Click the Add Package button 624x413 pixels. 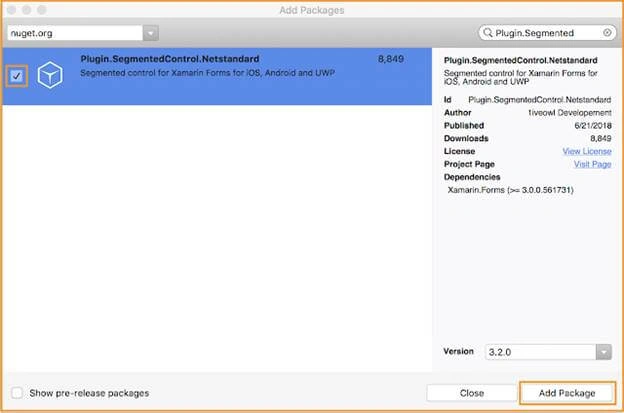567,393
